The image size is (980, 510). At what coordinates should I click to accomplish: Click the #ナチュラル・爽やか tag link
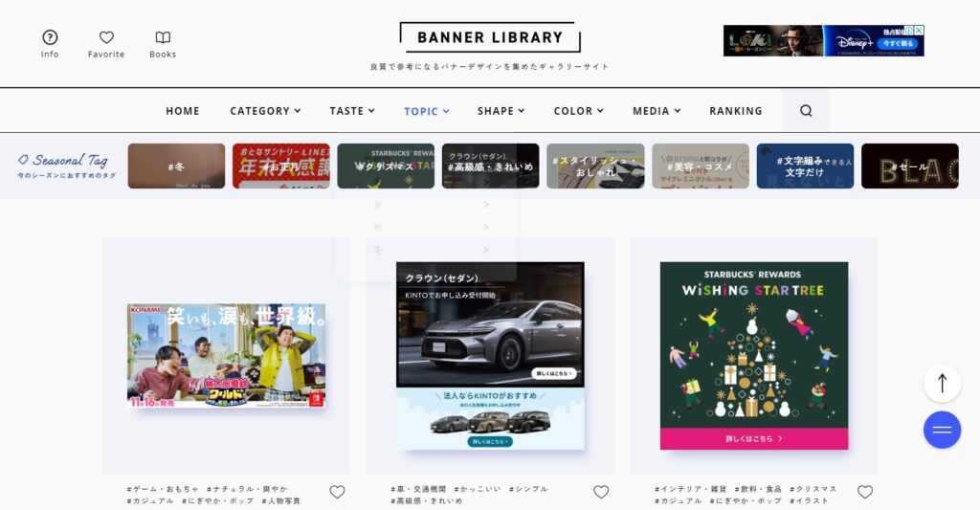pos(247,489)
